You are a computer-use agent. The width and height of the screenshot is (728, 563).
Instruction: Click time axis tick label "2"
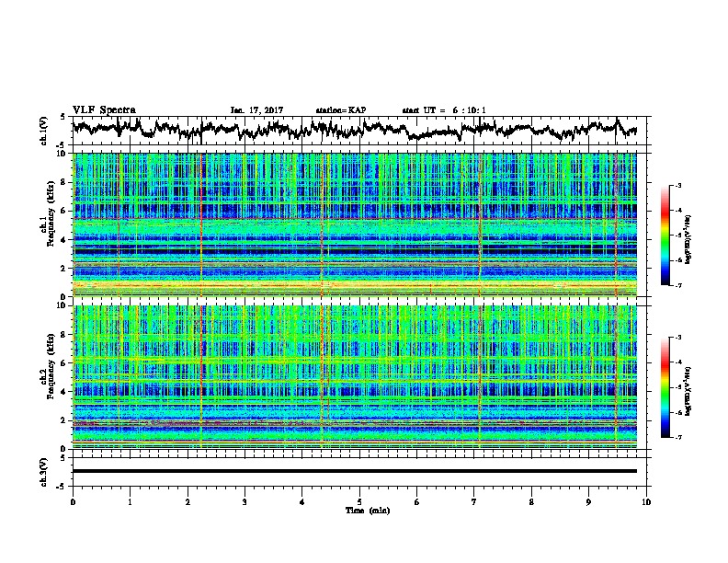(188, 501)
